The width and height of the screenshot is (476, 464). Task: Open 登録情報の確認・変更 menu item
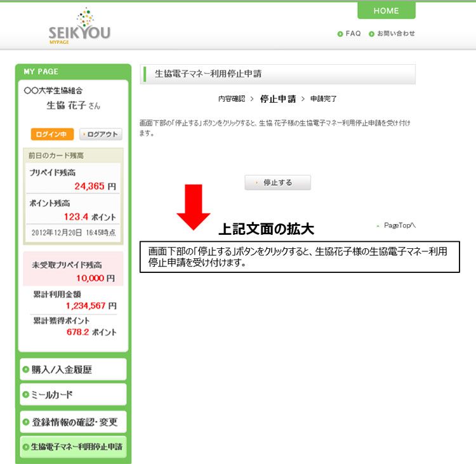pos(73,422)
